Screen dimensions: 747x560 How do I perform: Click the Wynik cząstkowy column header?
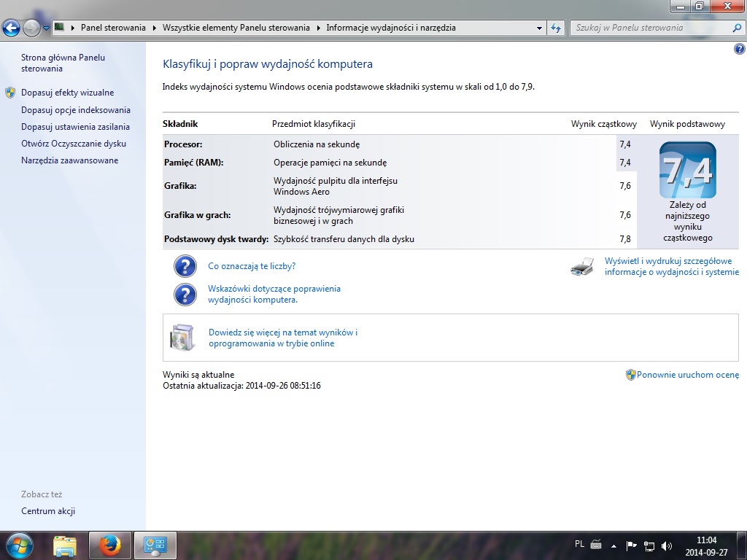pyautogui.click(x=604, y=124)
